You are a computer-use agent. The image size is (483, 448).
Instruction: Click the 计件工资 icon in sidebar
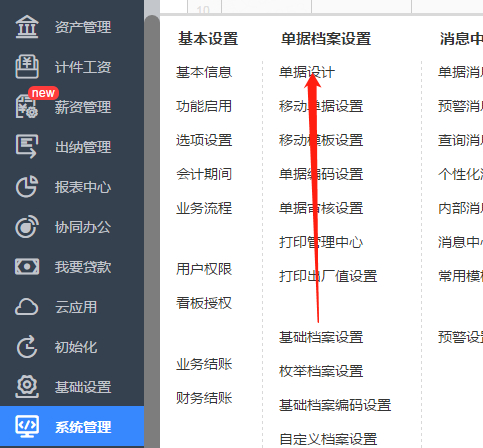tap(27, 67)
